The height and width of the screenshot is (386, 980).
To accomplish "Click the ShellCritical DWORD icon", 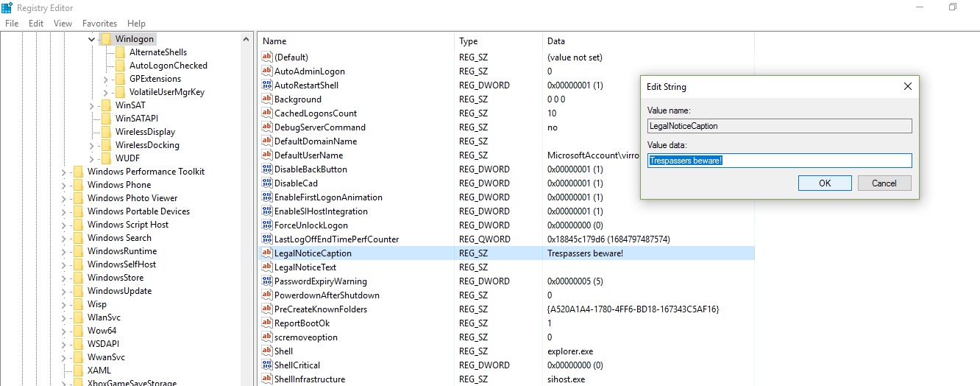I will (x=267, y=365).
